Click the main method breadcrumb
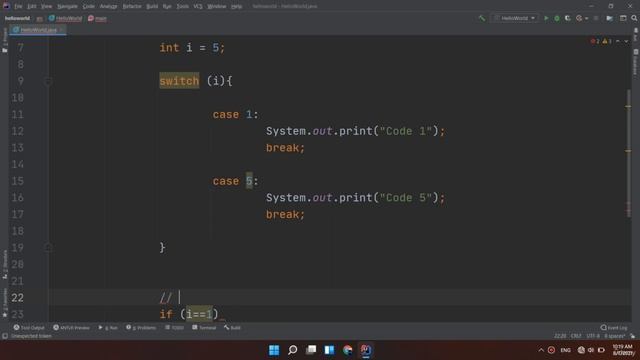Image resolution: width=640 pixels, height=360 pixels. point(97,18)
